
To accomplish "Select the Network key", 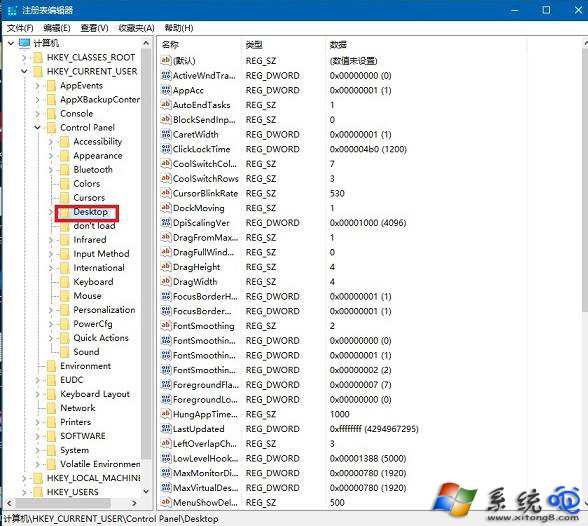I will tap(78, 408).
